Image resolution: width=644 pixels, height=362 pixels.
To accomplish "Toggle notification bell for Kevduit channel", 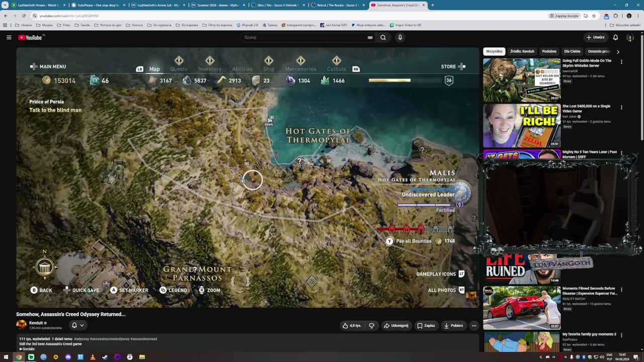I will pyautogui.click(x=77, y=325).
